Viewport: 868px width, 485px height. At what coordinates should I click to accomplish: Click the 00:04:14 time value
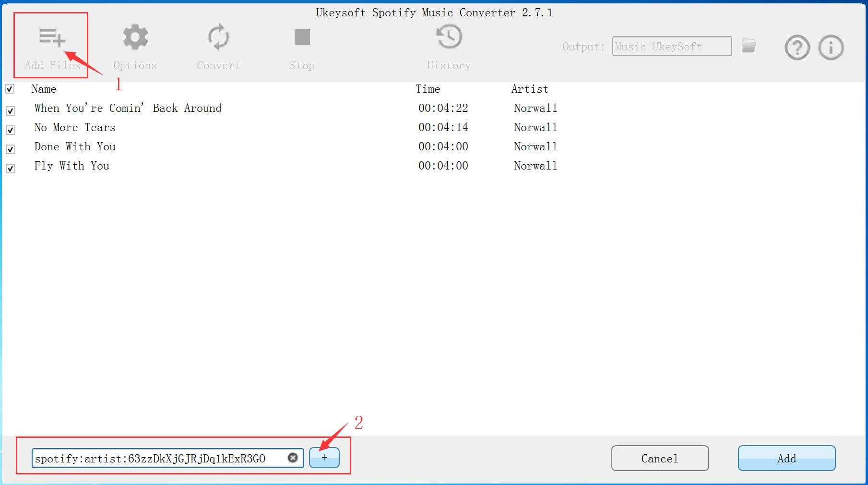click(x=443, y=127)
